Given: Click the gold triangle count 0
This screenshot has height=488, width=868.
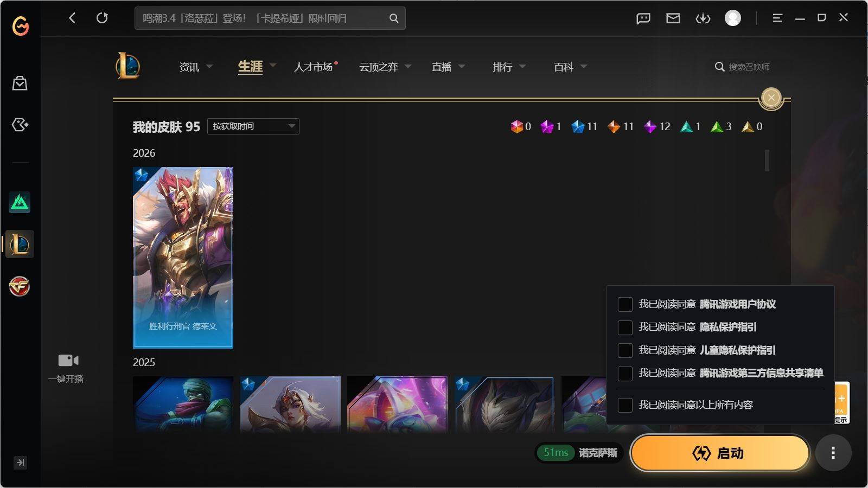Looking at the screenshot, I should coord(752,126).
